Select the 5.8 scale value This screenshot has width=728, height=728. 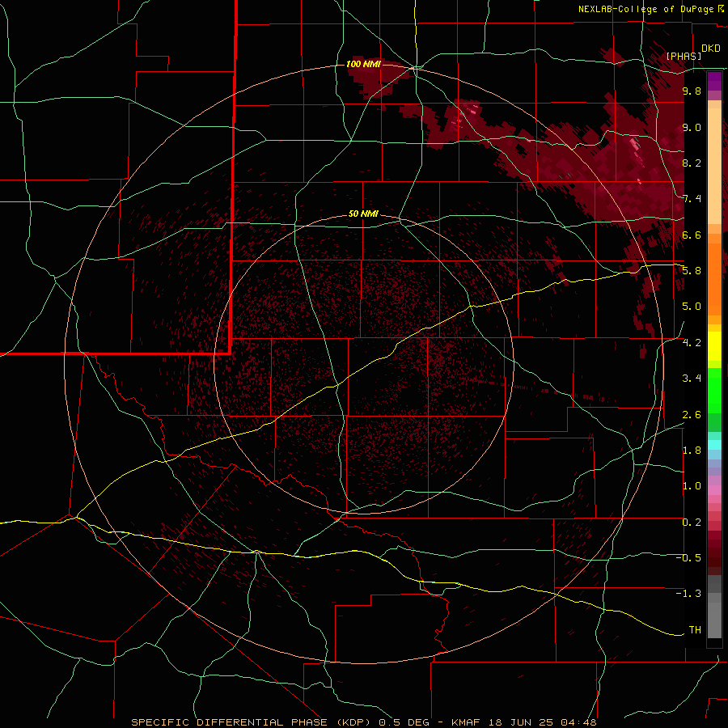point(692,271)
